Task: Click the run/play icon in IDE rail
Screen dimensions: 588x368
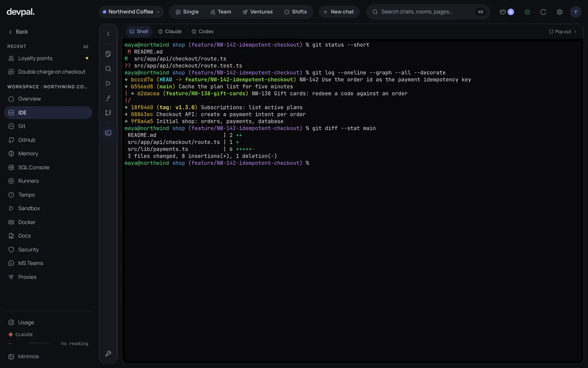Action: click(108, 83)
